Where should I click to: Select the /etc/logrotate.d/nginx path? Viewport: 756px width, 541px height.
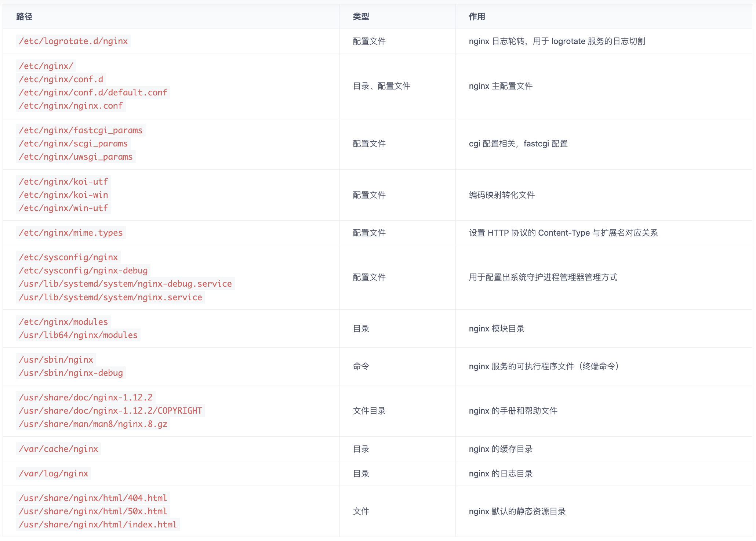(73, 41)
